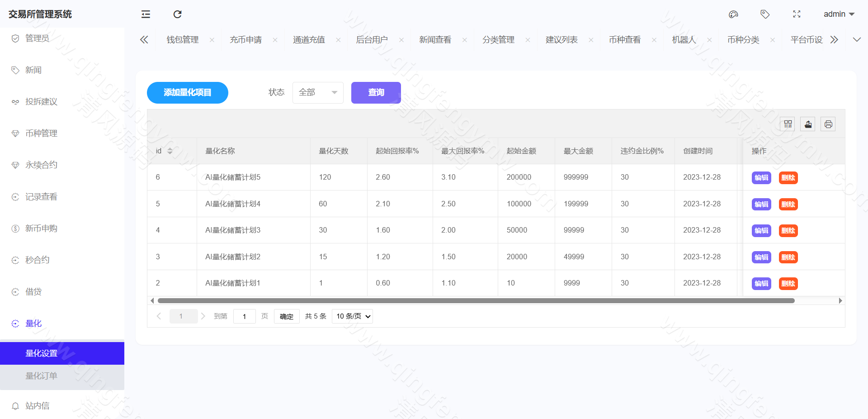
Task: Select 量化设置 in the sidebar
Action: (x=41, y=353)
